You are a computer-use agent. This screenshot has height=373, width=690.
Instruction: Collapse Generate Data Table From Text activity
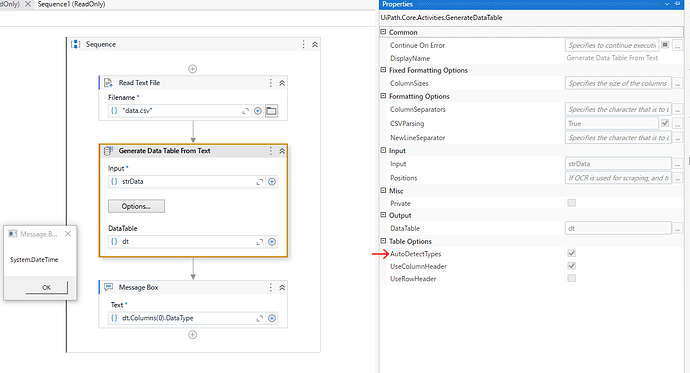282,151
